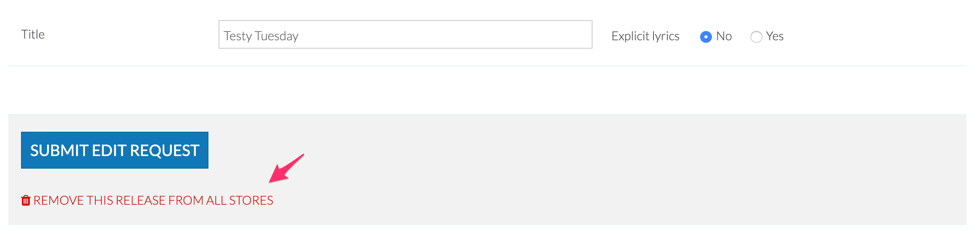Screen dimensions: 980x250
Task: Click the Submit Edit Request button
Action: pos(114,150)
